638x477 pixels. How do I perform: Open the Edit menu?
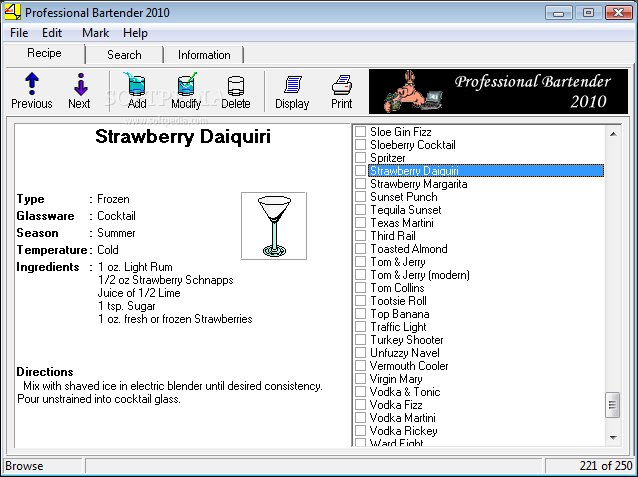click(52, 33)
